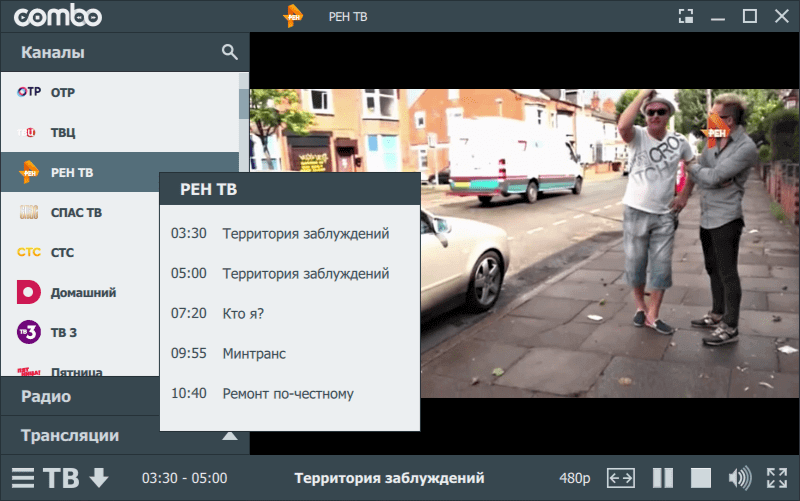Click the РЕН ТВ title bar text

pos(348,17)
